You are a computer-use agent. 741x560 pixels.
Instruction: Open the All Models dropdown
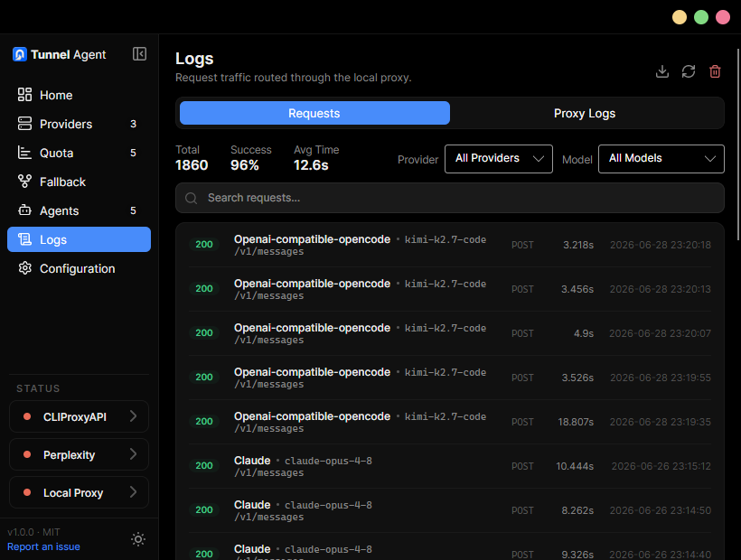[661, 159]
